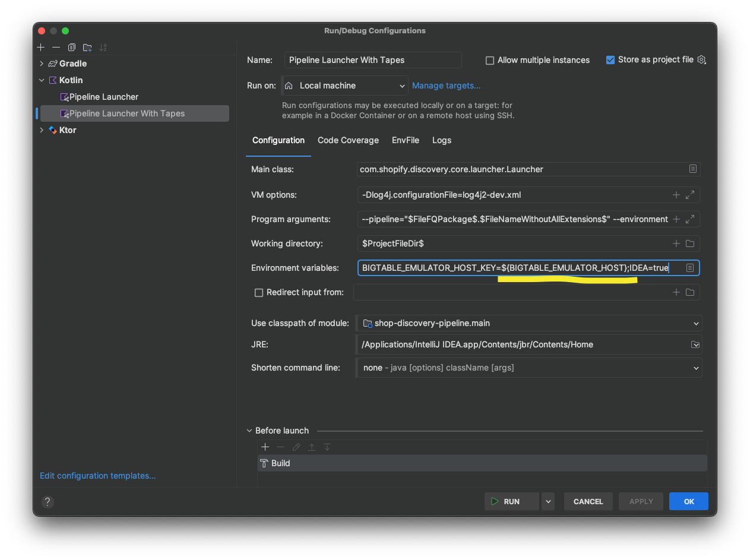Insert macro into Redirect input field
750x560 pixels.
click(676, 292)
